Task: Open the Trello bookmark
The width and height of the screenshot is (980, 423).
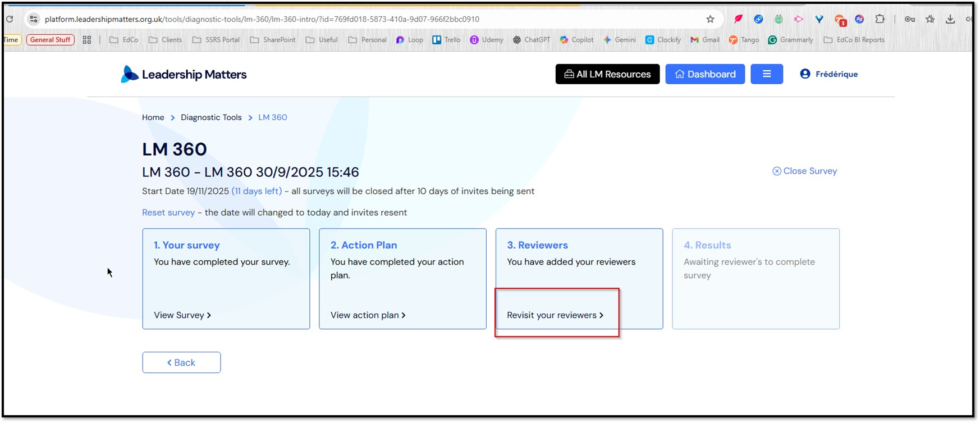Action: coord(446,40)
